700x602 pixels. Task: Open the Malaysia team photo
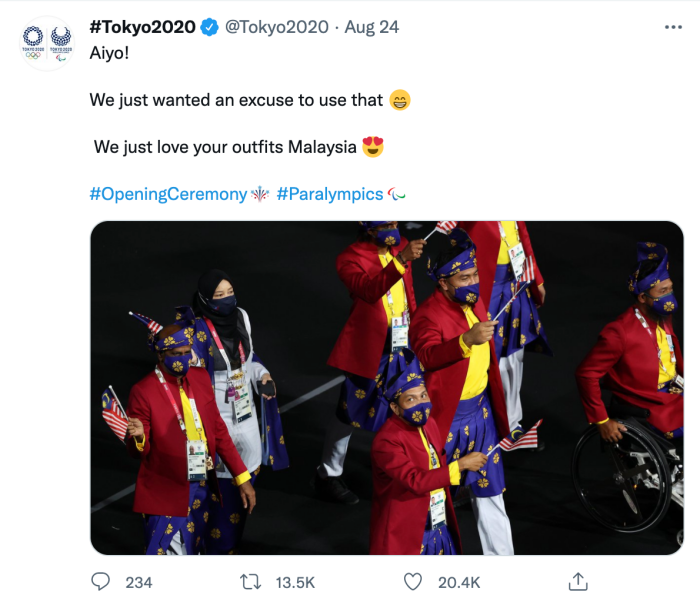coord(386,387)
